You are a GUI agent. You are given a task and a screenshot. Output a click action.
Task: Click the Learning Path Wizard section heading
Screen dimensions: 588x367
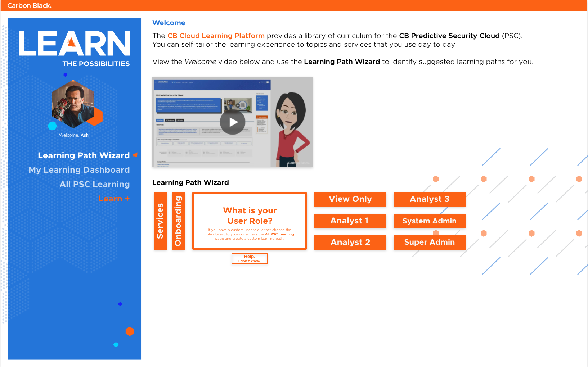tap(190, 182)
